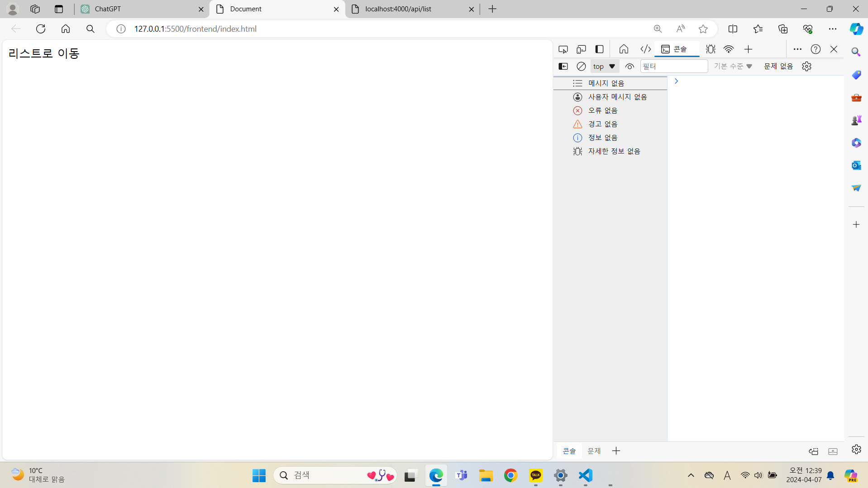Switch to the 콘솔 tab
The image size is (868, 488).
point(677,49)
